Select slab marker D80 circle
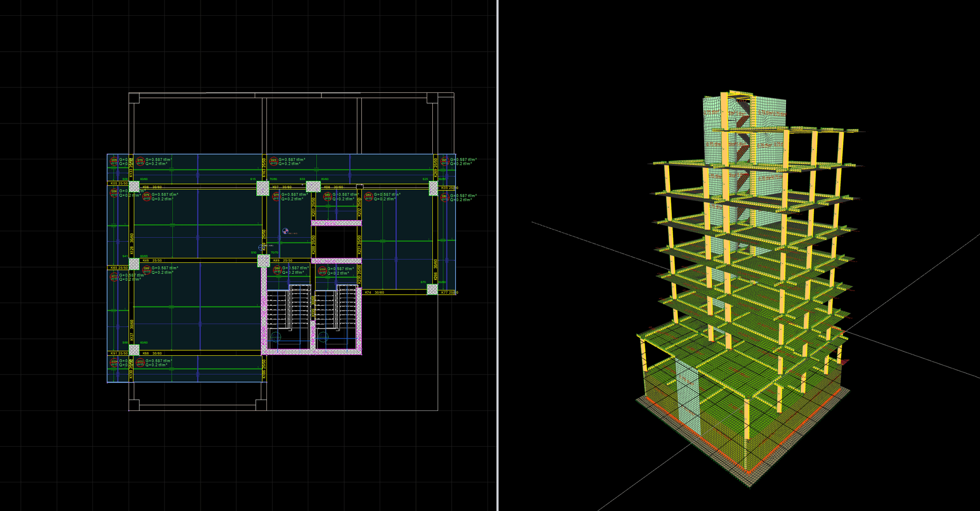 327,196
